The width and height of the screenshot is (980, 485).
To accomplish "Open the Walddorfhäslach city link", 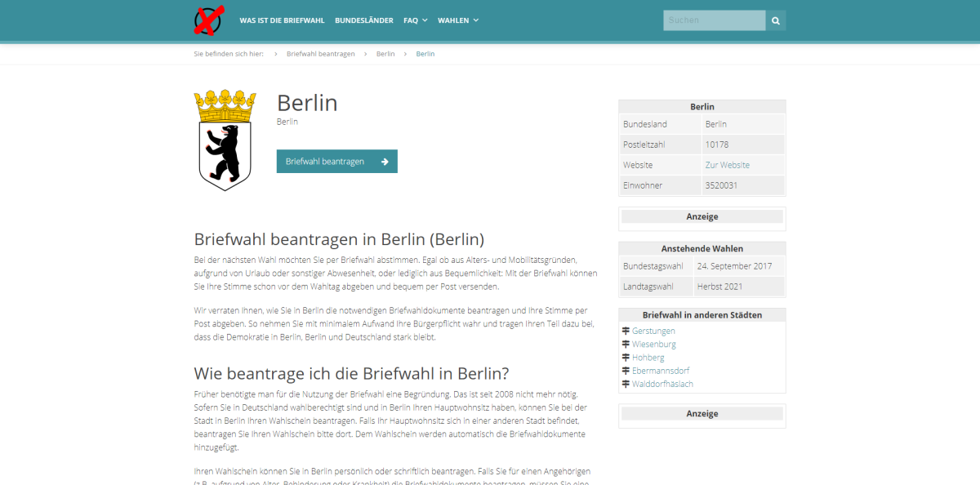I will [662, 384].
